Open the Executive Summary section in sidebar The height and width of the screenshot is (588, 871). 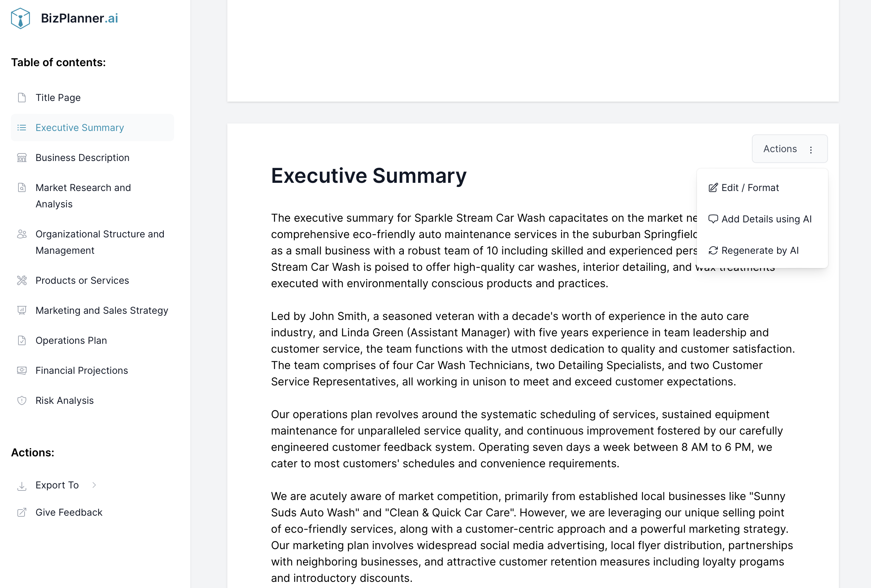pos(80,128)
